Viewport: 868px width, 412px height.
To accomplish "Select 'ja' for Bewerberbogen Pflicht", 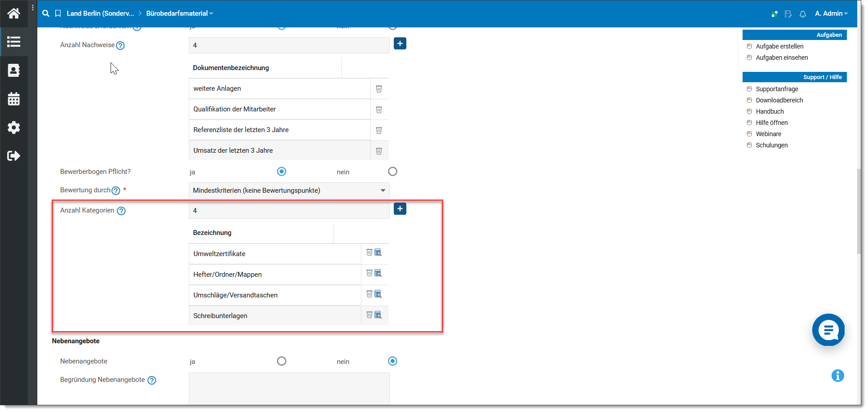I will click(x=281, y=172).
